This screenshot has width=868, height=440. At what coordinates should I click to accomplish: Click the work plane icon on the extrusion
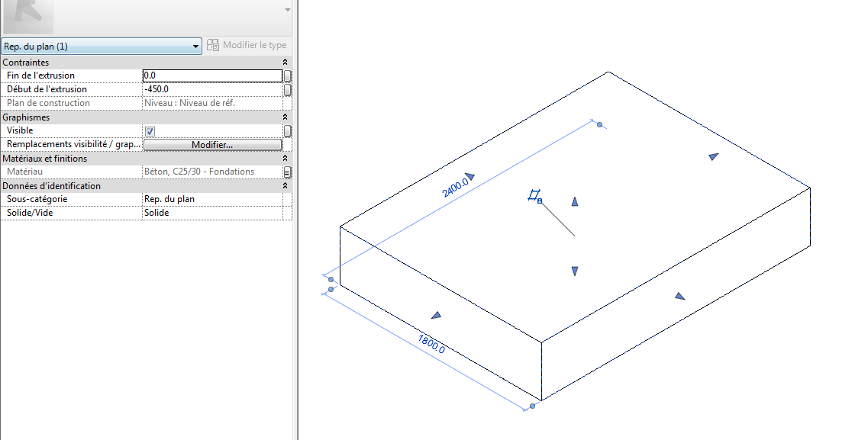click(x=534, y=197)
